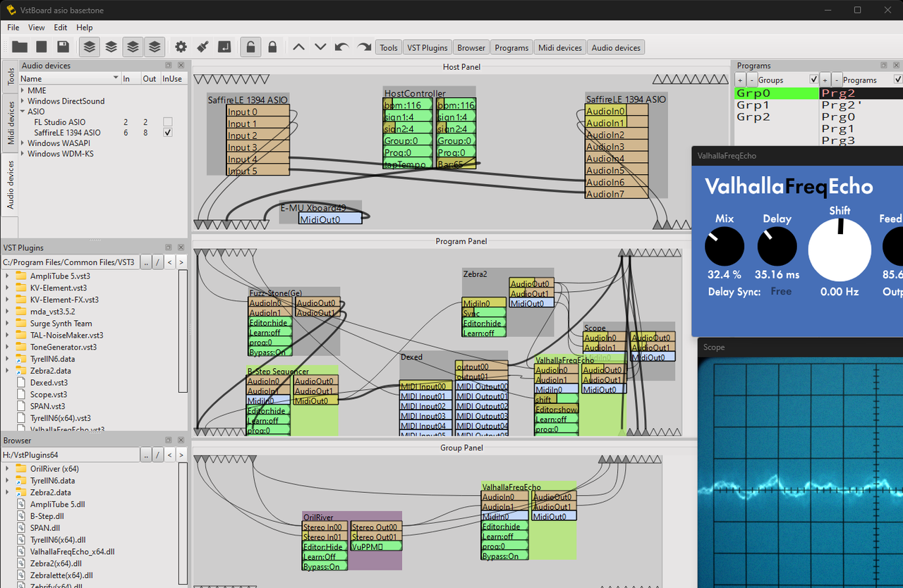This screenshot has width=903, height=588.
Task: Select the Grp0 group in Programs panel
Action: coord(753,92)
